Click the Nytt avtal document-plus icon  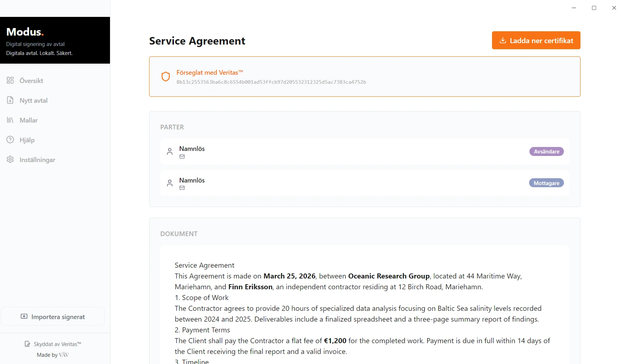[10, 100]
